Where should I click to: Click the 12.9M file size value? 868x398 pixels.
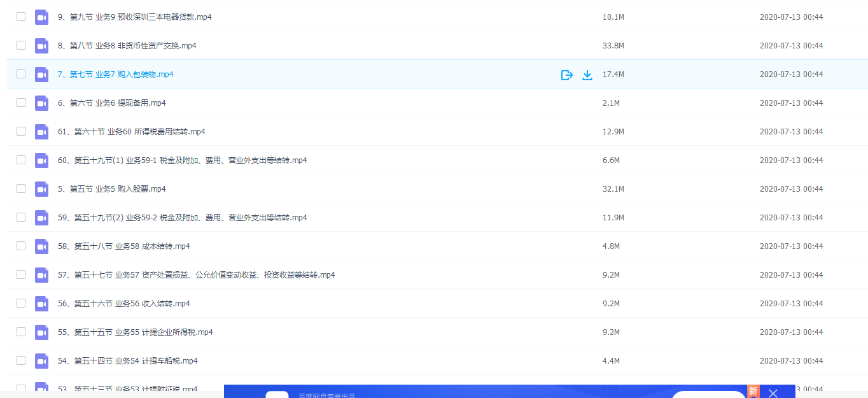[613, 132]
